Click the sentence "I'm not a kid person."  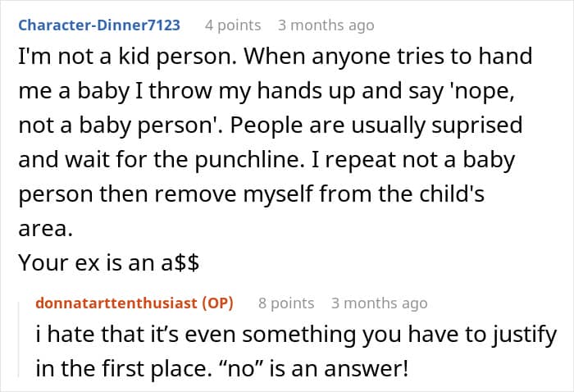pyautogui.click(x=127, y=57)
